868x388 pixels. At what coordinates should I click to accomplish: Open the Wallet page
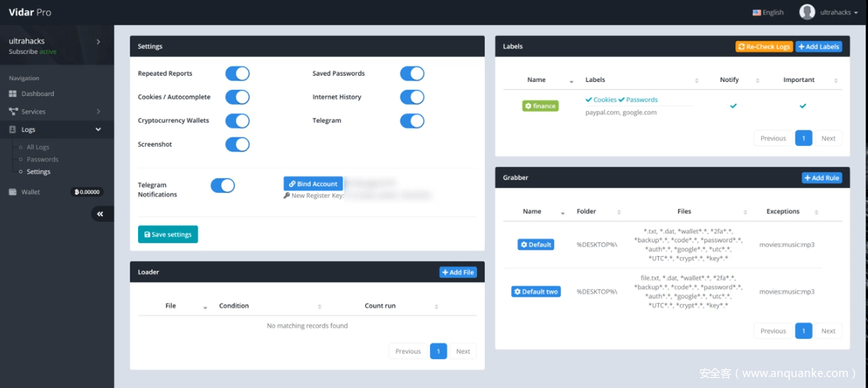point(30,192)
